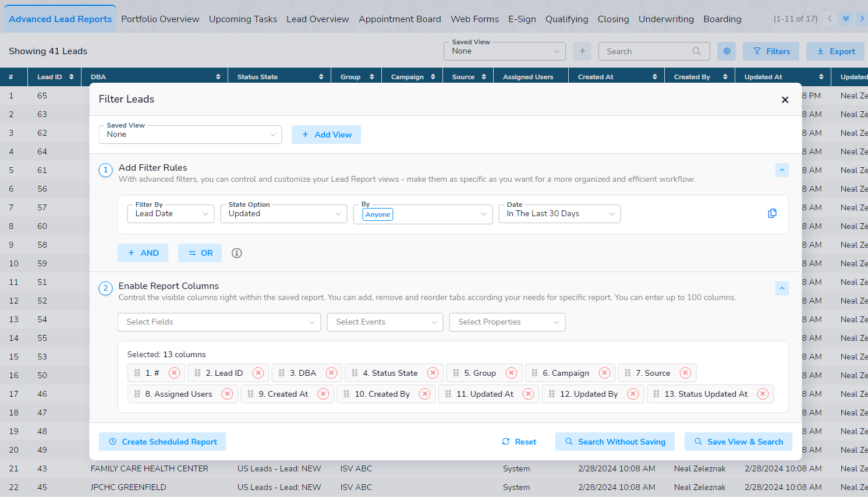Image resolution: width=868 pixels, height=497 pixels.
Task: Click the drag handle for DBA column
Action: click(x=282, y=373)
